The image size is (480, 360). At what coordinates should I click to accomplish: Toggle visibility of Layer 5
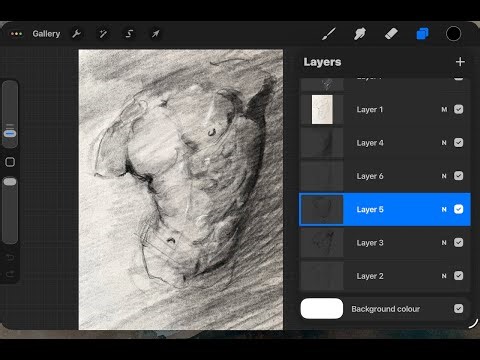point(458,209)
